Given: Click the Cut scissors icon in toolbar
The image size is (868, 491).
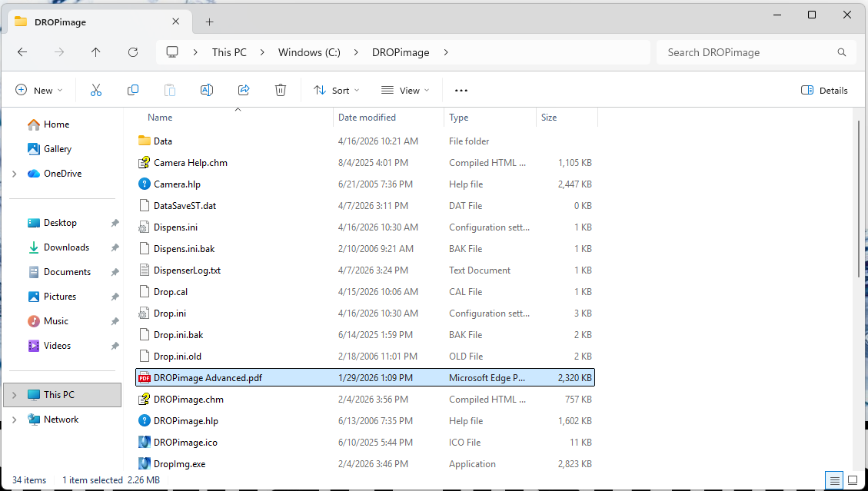Looking at the screenshot, I should point(96,90).
